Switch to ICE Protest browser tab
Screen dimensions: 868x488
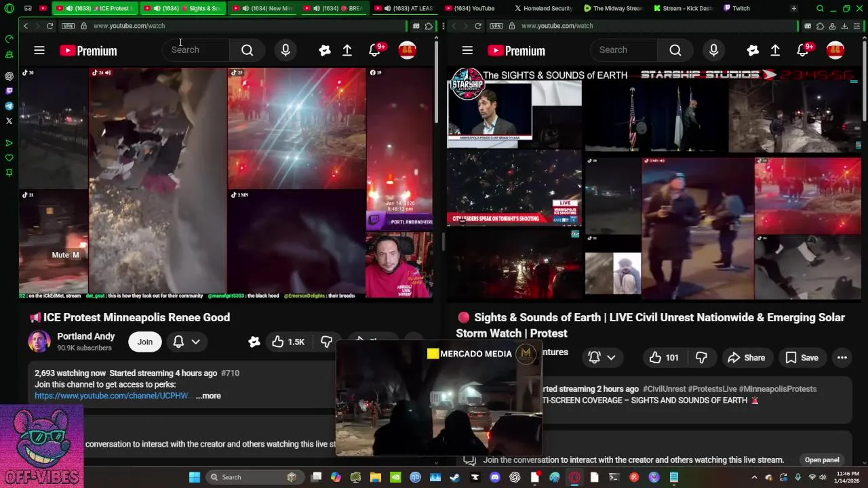click(94, 8)
